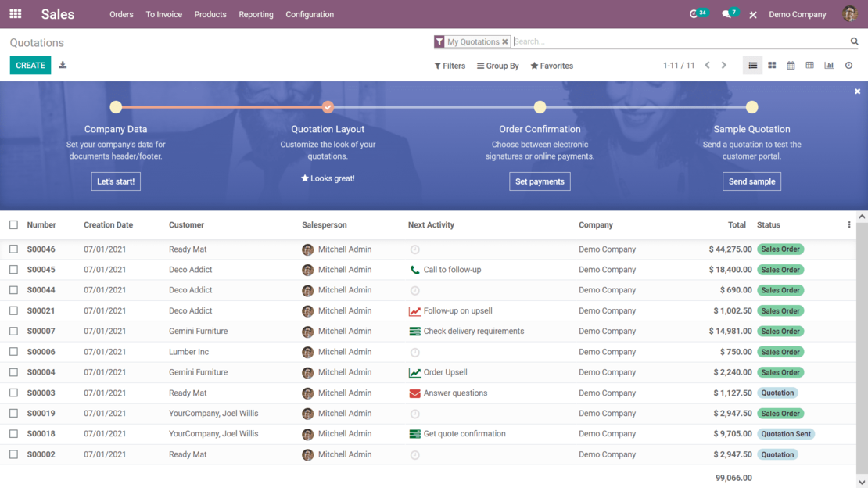Open the Apps menu grid
This screenshot has width=868, height=488.
[x=15, y=13]
